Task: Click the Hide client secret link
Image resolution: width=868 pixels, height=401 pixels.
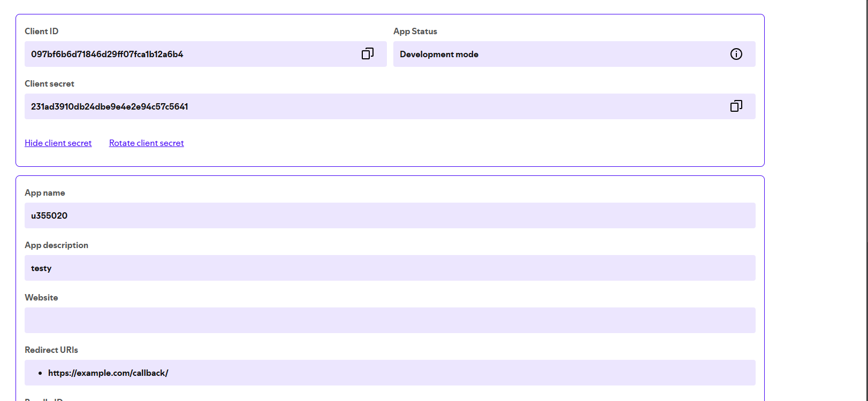Action: [x=58, y=143]
